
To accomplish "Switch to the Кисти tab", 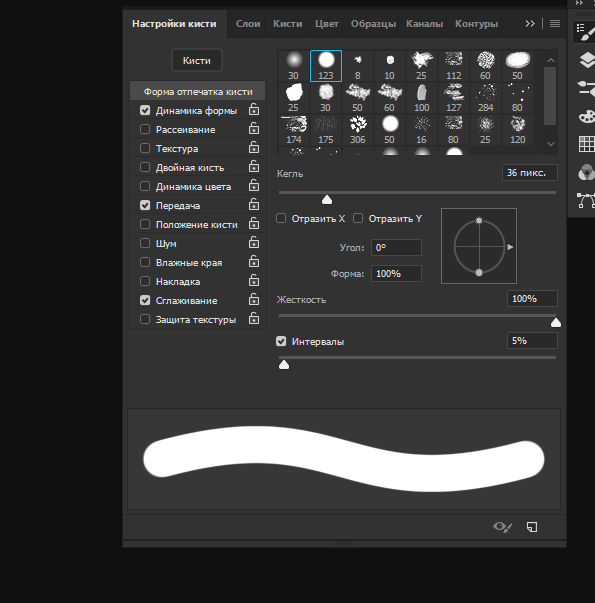I will pos(288,24).
